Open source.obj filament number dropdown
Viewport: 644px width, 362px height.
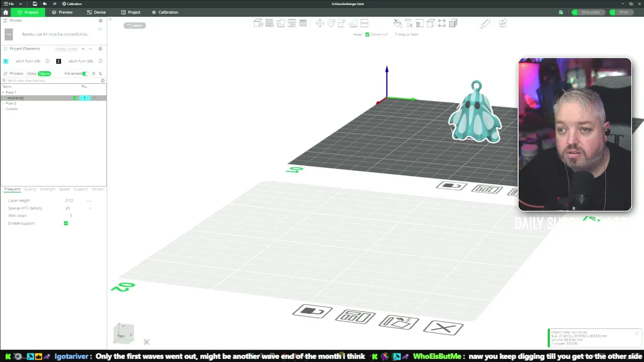tap(85, 98)
